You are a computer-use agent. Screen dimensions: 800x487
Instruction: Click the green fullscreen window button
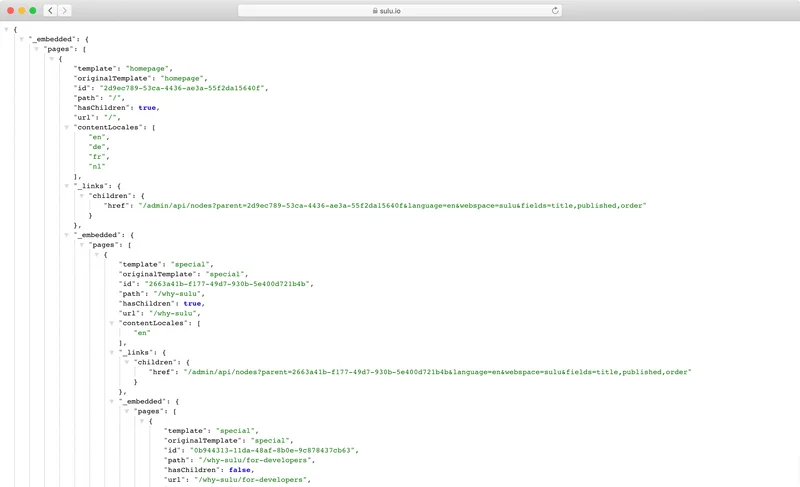coord(33,11)
